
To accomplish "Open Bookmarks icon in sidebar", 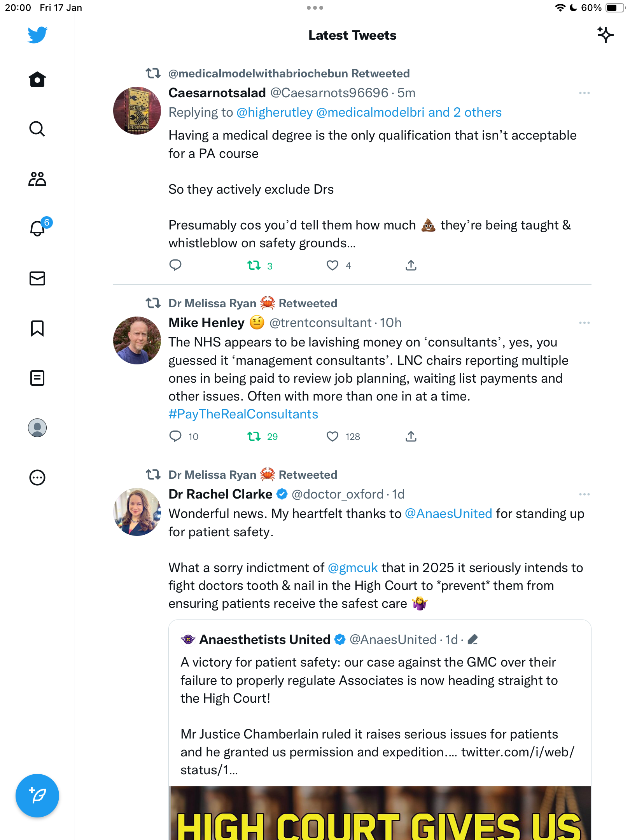I will tap(37, 328).
